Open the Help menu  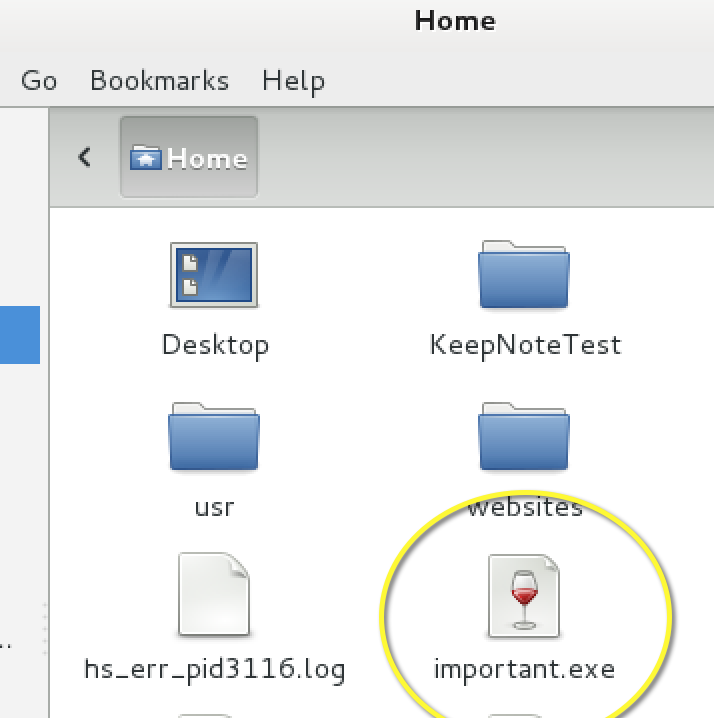[293, 81]
